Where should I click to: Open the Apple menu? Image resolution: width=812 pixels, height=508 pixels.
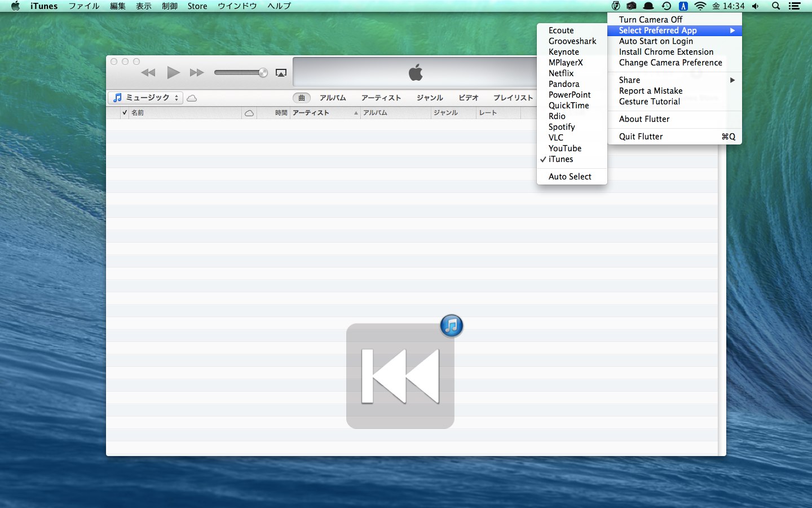pyautogui.click(x=15, y=6)
